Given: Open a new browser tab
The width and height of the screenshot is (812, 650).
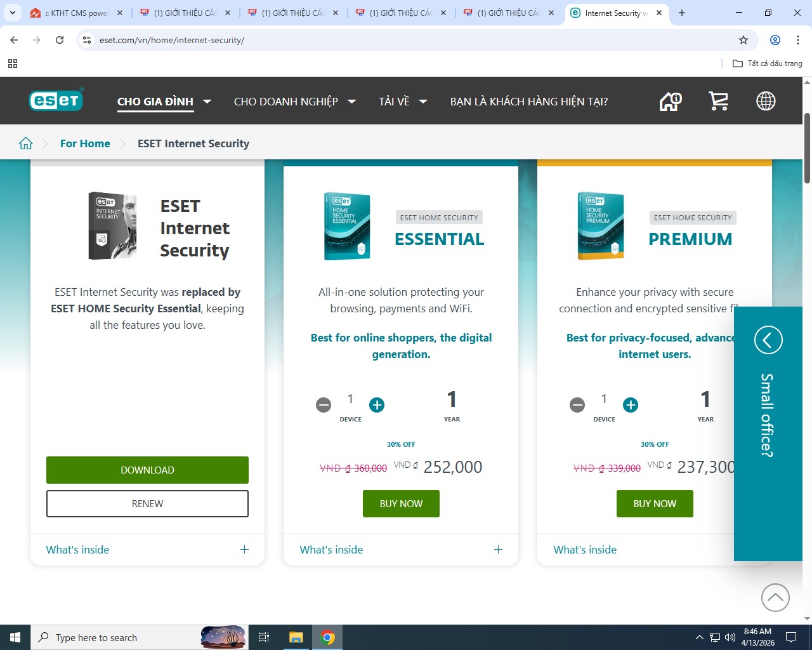Looking at the screenshot, I should pyautogui.click(x=682, y=13).
